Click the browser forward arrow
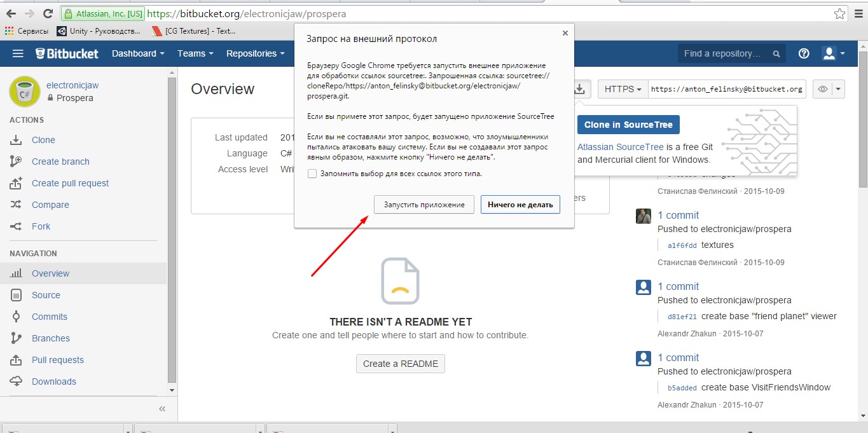Image resolution: width=868 pixels, height=433 pixels. coord(29,13)
